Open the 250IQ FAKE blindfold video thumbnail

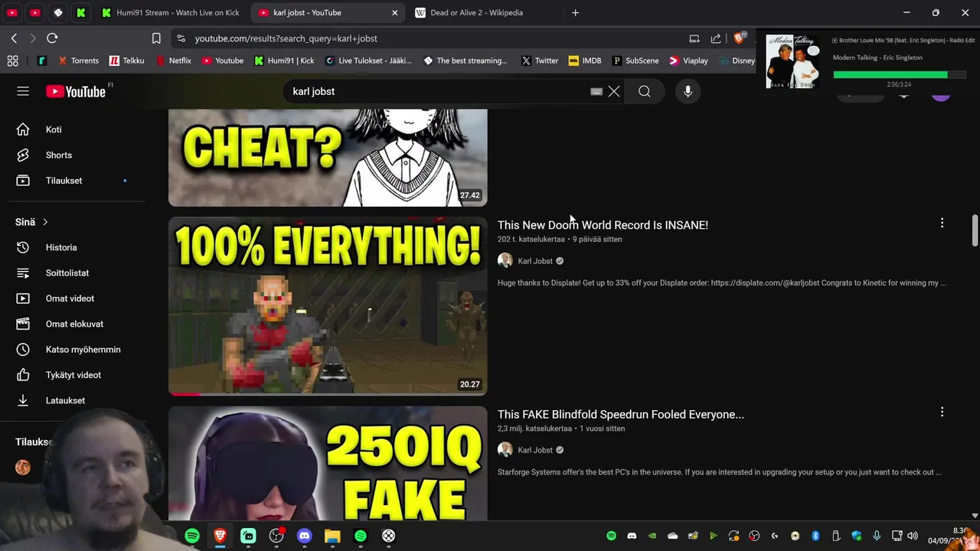328,464
